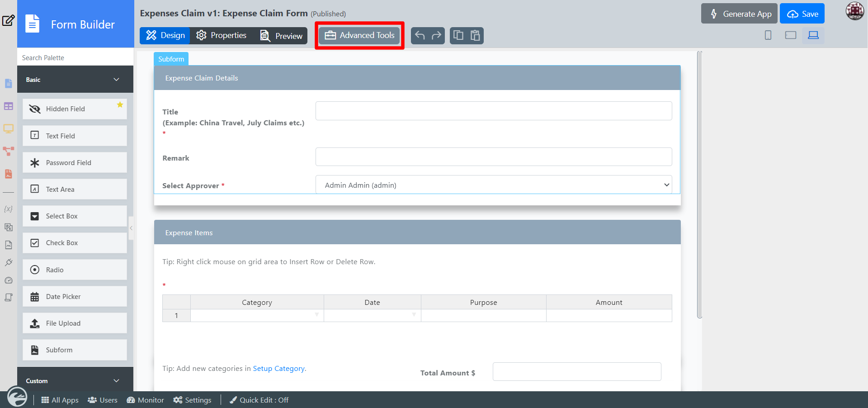868x408 pixels.
Task: Switch to tablet view
Action: coord(791,35)
